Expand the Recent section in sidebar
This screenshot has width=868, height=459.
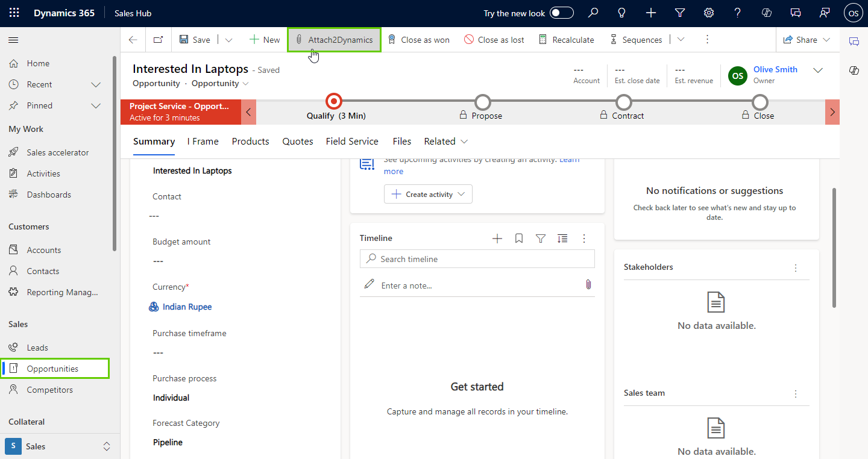[95, 84]
